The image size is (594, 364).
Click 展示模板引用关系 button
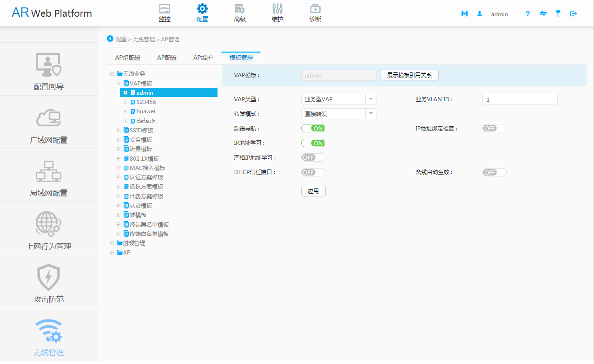(409, 75)
